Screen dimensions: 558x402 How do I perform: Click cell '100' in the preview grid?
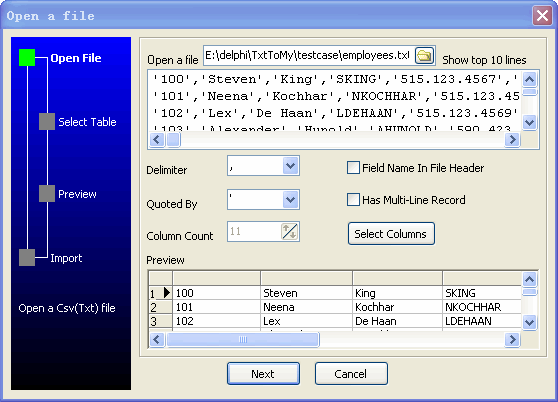216,293
